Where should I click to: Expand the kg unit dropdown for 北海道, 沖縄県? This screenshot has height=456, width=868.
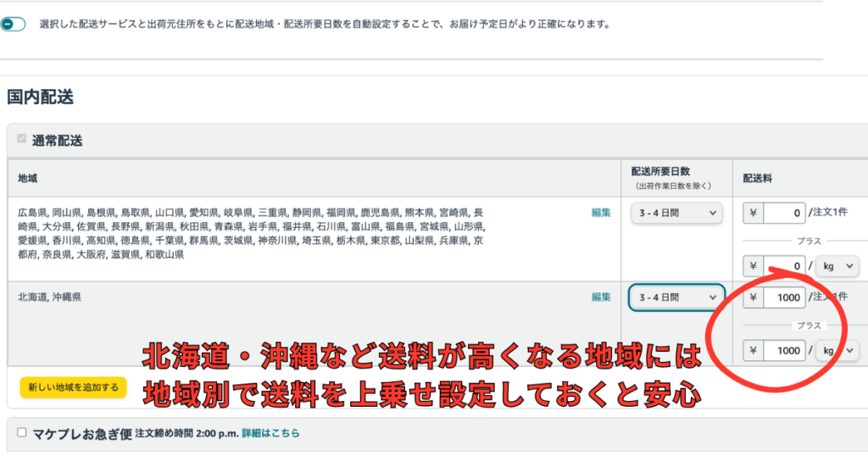point(837,350)
